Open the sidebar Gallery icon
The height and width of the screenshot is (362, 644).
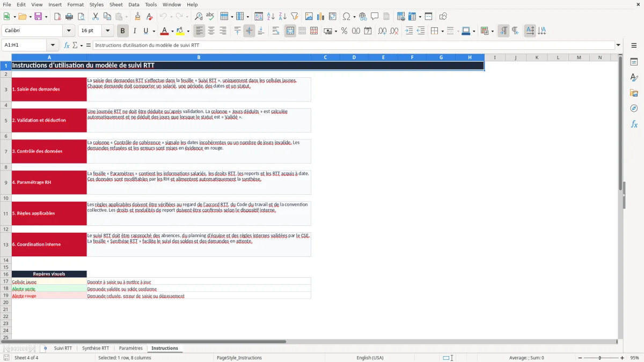click(x=634, y=93)
